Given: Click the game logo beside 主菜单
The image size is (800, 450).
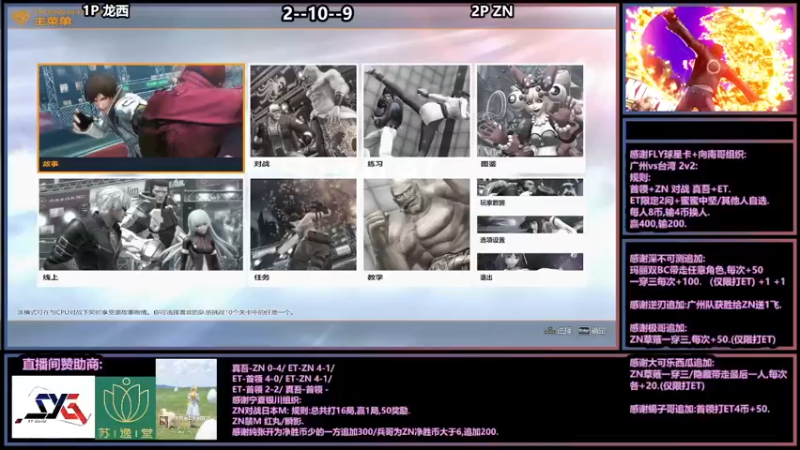Looking at the screenshot, I should point(21,18).
